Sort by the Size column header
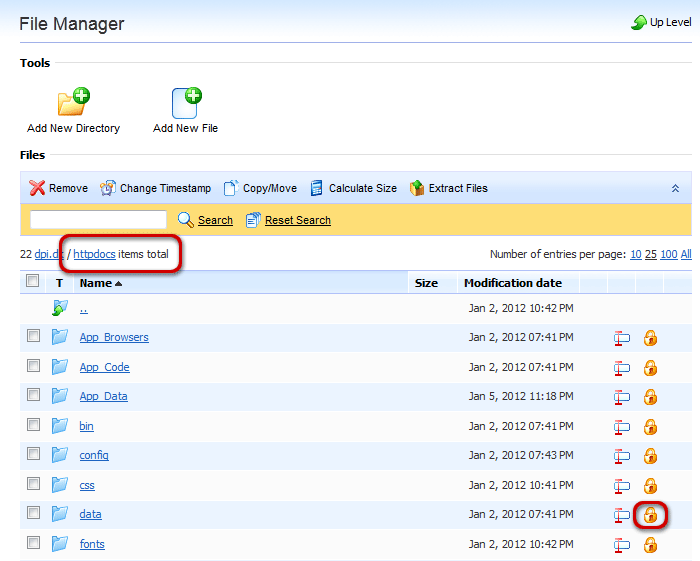This screenshot has height=561, width=700. (426, 283)
